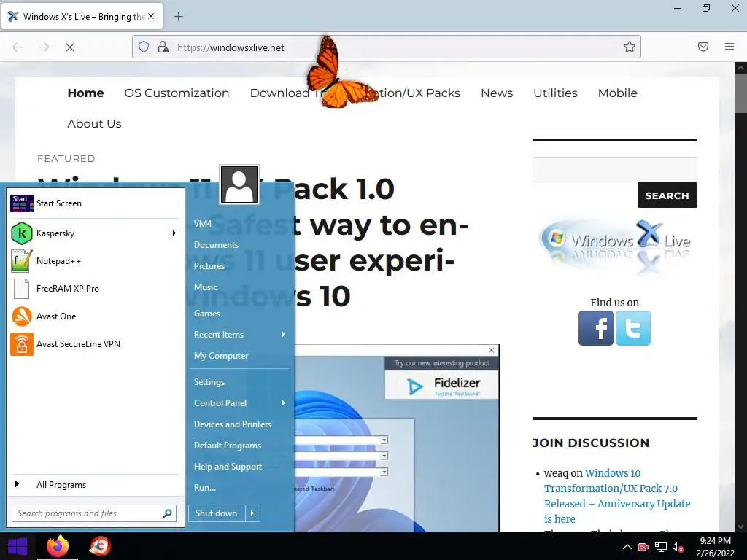This screenshot has width=747, height=560.
Task: Click the browser address bar
Action: (x=386, y=47)
